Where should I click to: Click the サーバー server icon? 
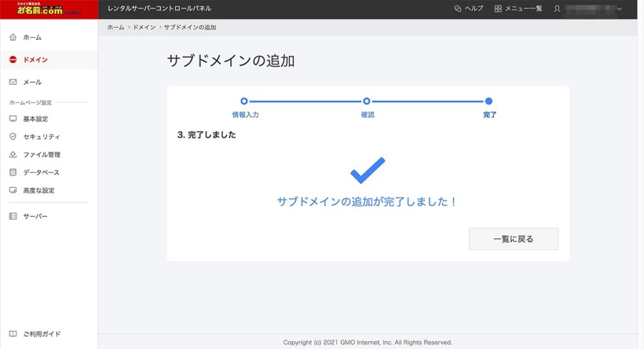coord(13,216)
